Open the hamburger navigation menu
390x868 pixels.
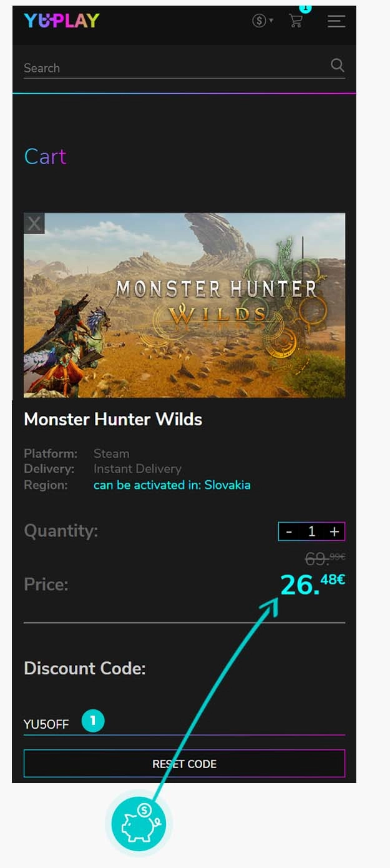pos(336,21)
